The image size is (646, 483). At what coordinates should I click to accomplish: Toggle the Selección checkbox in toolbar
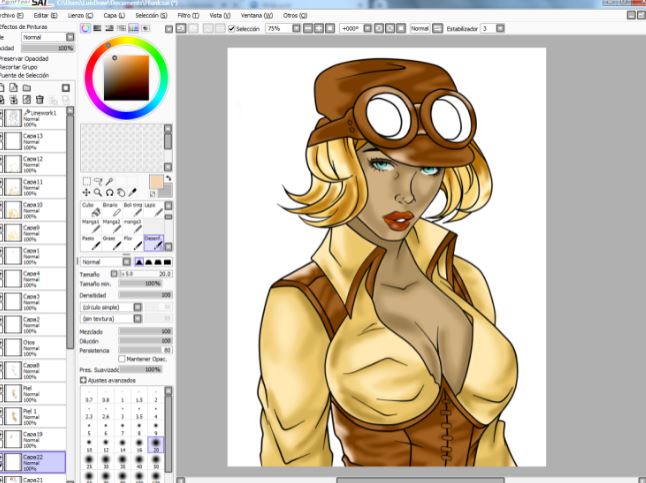(232, 29)
